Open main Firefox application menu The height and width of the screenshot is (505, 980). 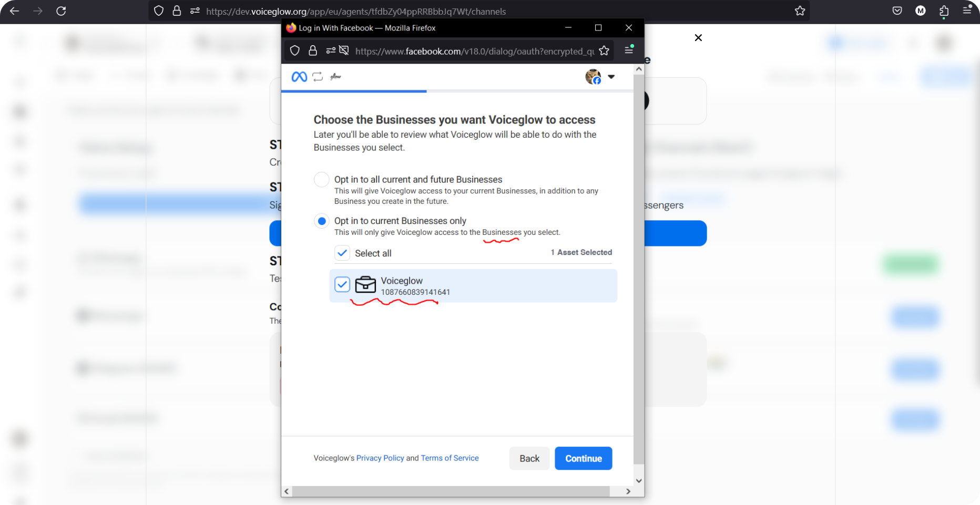click(967, 11)
